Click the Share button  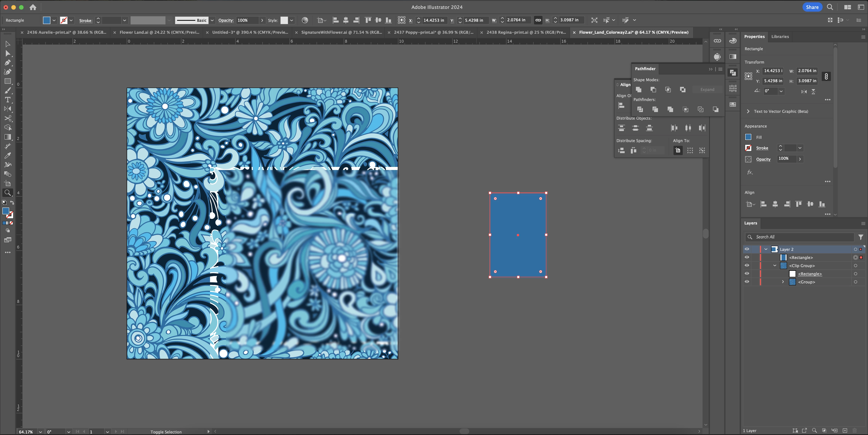[812, 7]
